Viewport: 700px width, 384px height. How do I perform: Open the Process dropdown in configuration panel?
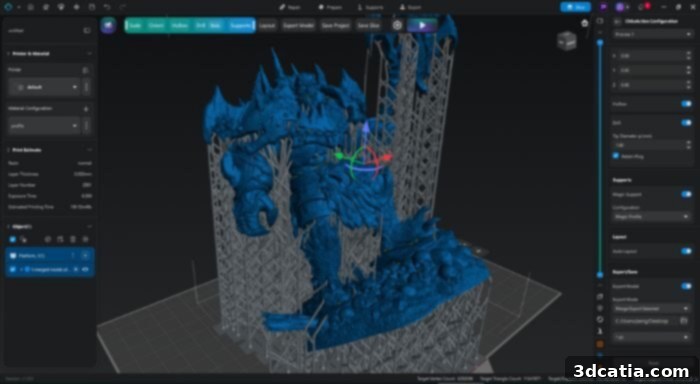click(x=652, y=34)
